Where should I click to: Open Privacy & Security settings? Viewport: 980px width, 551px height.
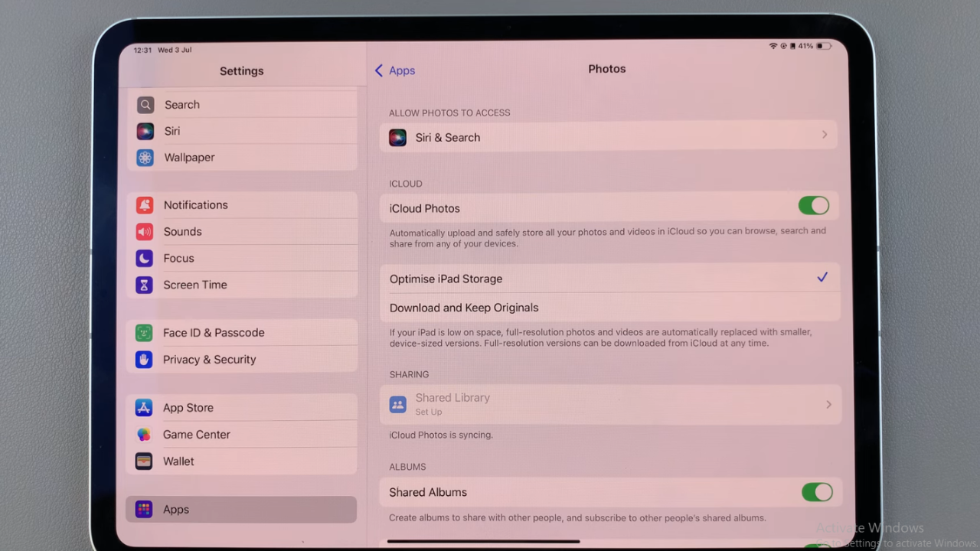pyautogui.click(x=242, y=360)
